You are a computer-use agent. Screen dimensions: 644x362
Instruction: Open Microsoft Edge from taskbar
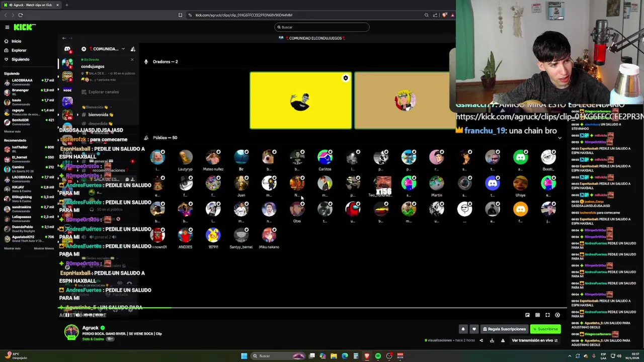point(345,356)
